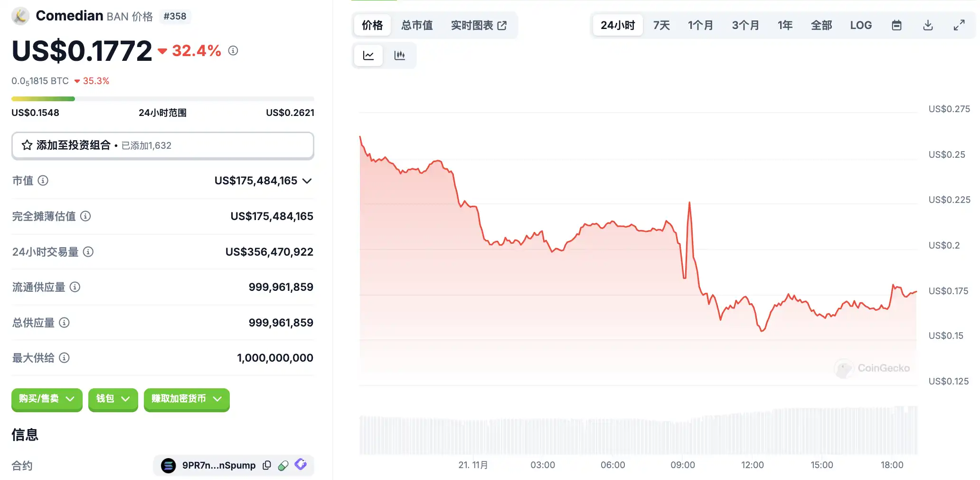The image size is (980, 480).
Task: Click info icon beside 32.4% price change
Action: 233,50
